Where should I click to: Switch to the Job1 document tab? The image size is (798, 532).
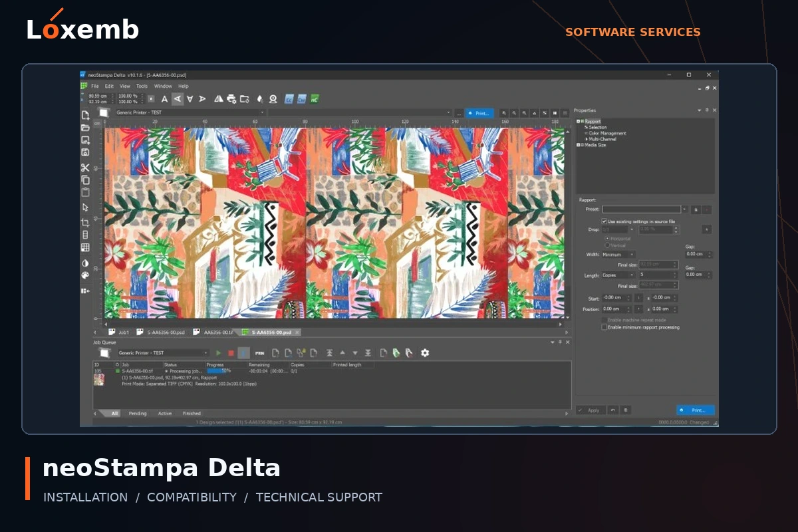(119, 332)
